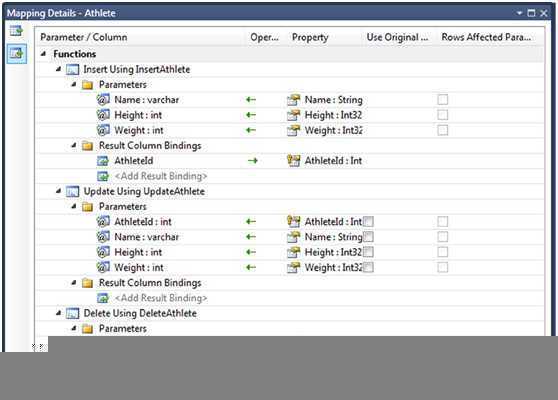Screen dimensions: 558x400
Task: Open the window position dropdown arrow in title bar
Action: [x=519, y=13]
